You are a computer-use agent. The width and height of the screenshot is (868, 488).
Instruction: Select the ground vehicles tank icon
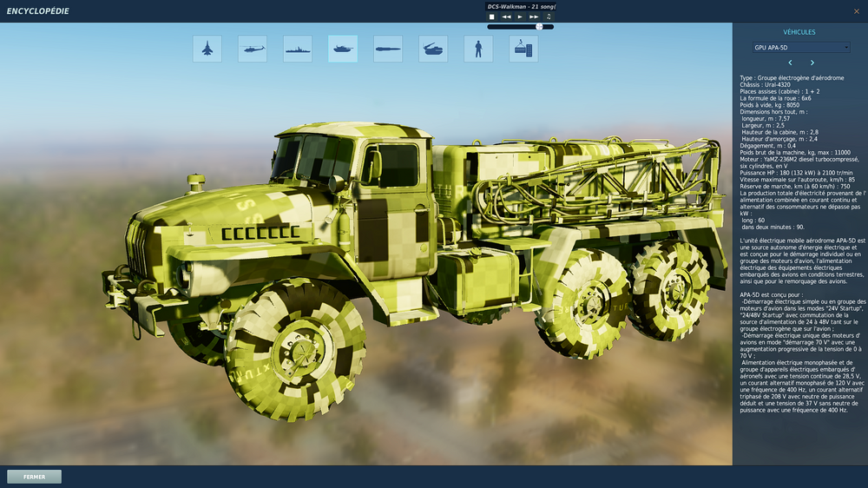coord(343,49)
